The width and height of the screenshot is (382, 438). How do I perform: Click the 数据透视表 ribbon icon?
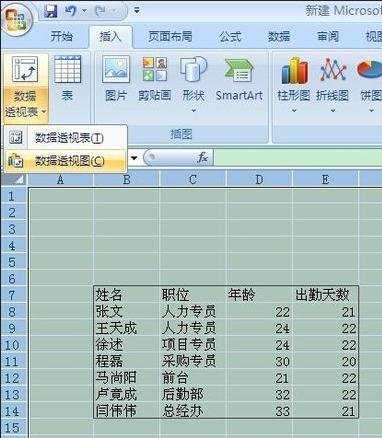pyautogui.click(x=25, y=70)
